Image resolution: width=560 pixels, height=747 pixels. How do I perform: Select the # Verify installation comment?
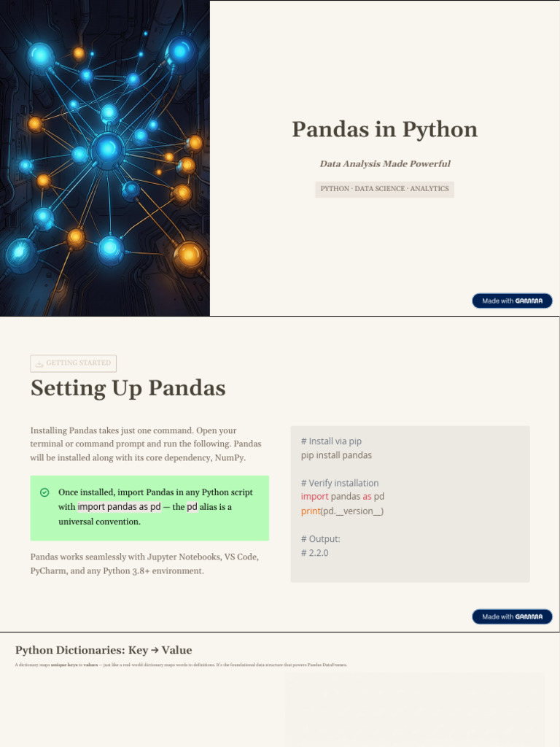tap(340, 483)
